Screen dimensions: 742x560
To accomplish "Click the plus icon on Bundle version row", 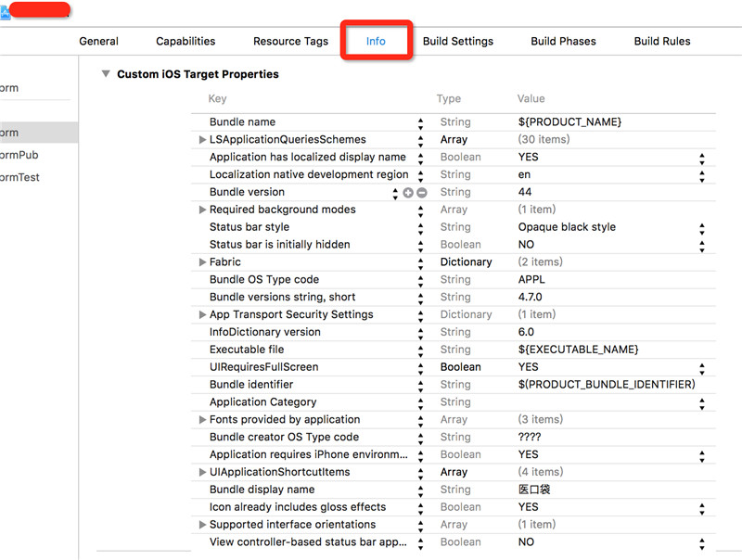I will (408, 192).
